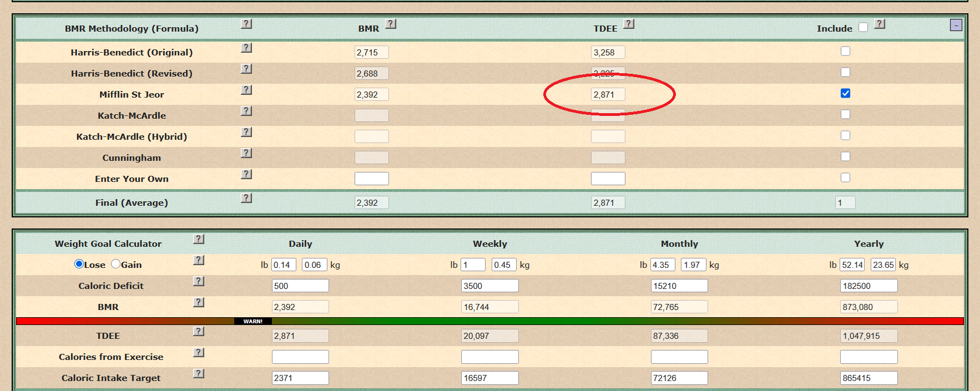The image size is (980, 391).
Task: Open help for BMR Methodology (Formula) header
Action: pyautogui.click(x=246, y=24)
